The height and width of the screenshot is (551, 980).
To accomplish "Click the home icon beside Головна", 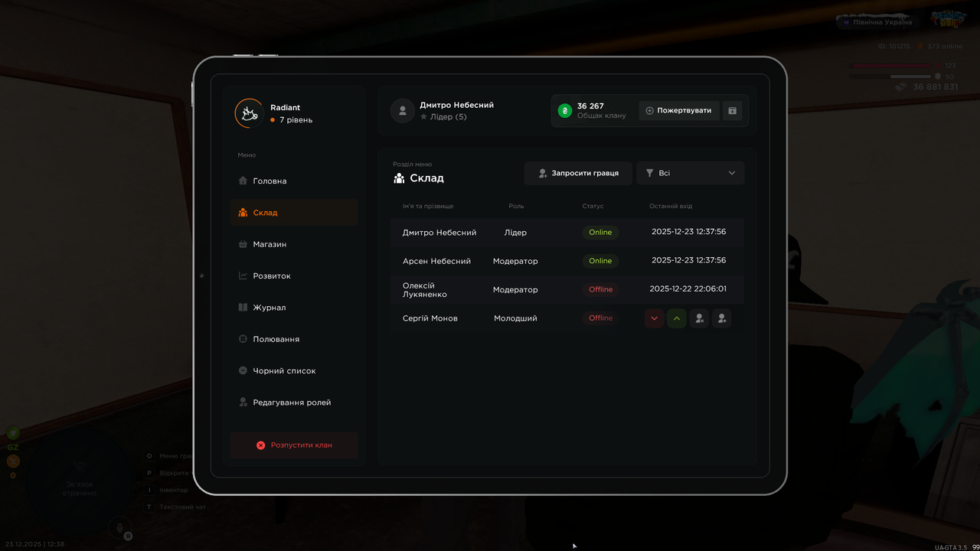I will 243,181.
